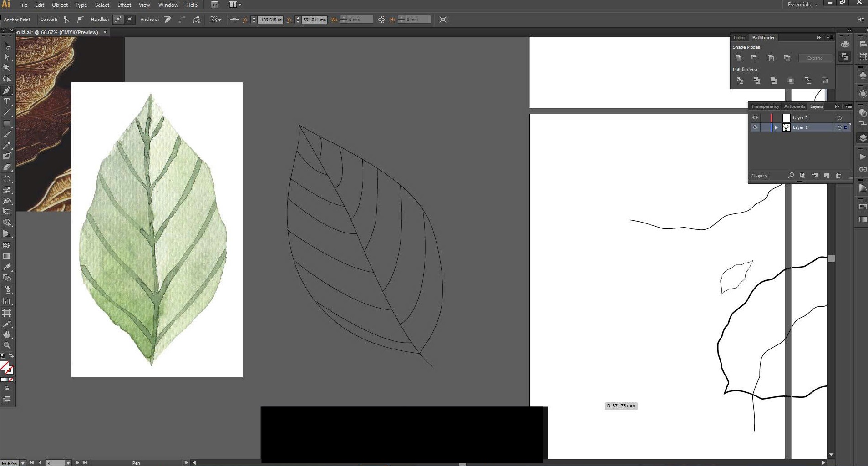
Task: Open the Effect menu
Action: (124, 5)
